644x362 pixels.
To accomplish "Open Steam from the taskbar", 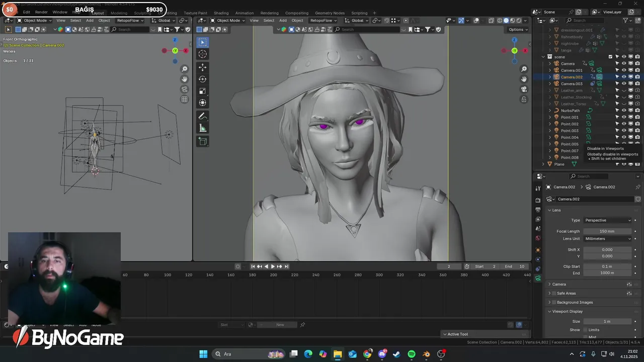I will pyautogui.click(x=396, y=354).
